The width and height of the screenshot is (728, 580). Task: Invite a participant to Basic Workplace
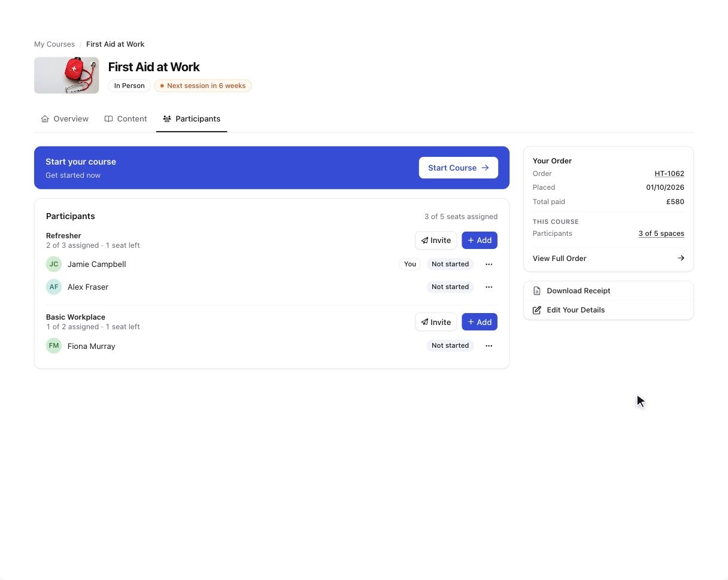pos(436,322)
